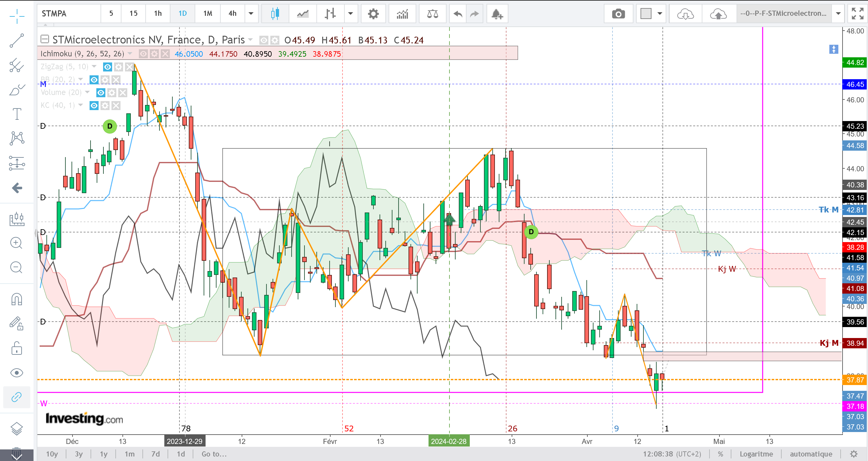Select the 1D interval
This screenshot has height=461, width=868.
click(x=183, y=14)
